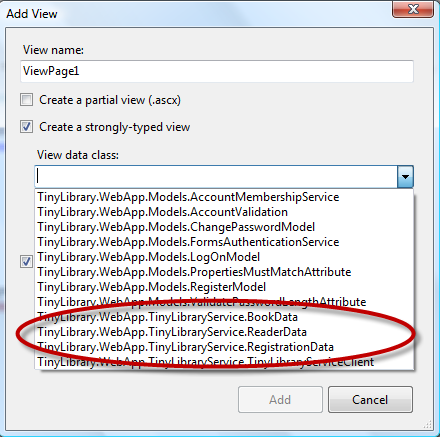The height and width of the screenshot is (437, 440).
Task: Pick TinyLibraryService.RegistrationData class
Action: click(224, 347)
